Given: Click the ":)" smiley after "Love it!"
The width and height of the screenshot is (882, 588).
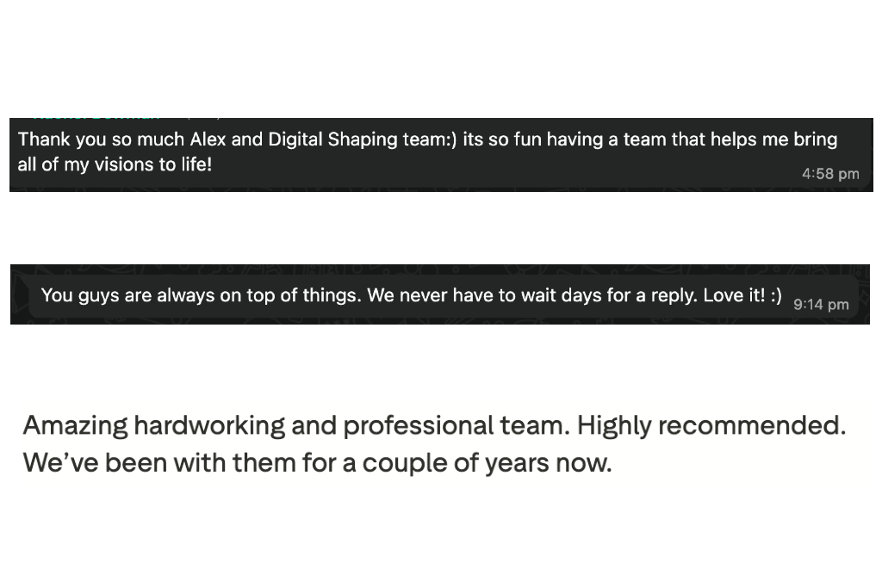Looking at the screenshot, I should pyautogui.click(x=776, y=295).
